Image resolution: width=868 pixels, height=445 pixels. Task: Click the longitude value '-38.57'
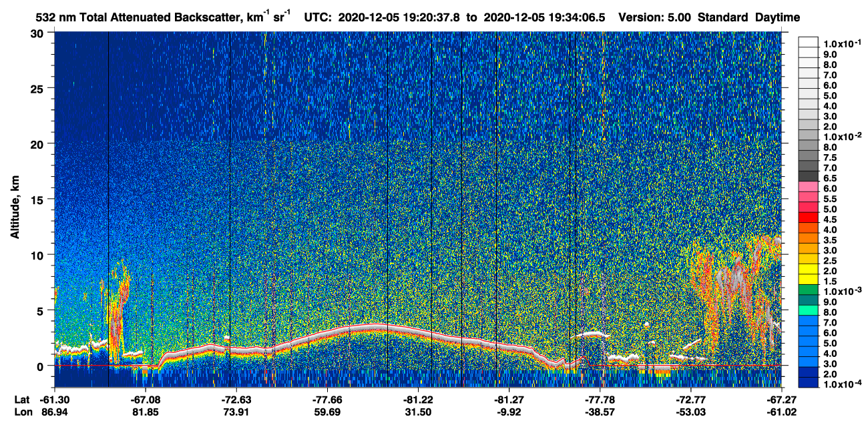tap(600, 412)
